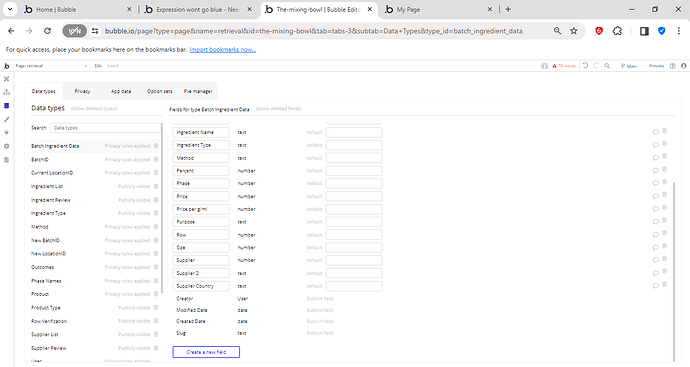Viewport: 690px width, 367px height.
Task: Click the Data types search field
Action: coord(106,128)
